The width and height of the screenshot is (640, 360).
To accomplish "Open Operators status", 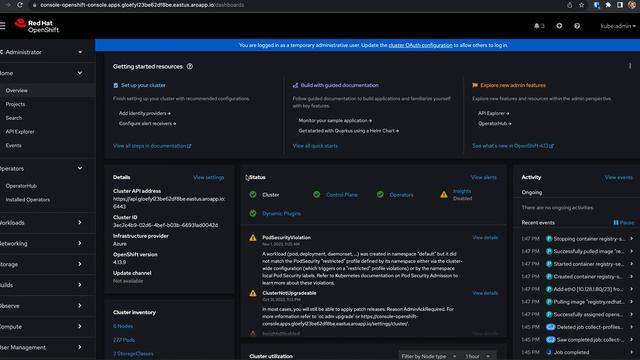I will pyautogui.click(x=401, y=195).
